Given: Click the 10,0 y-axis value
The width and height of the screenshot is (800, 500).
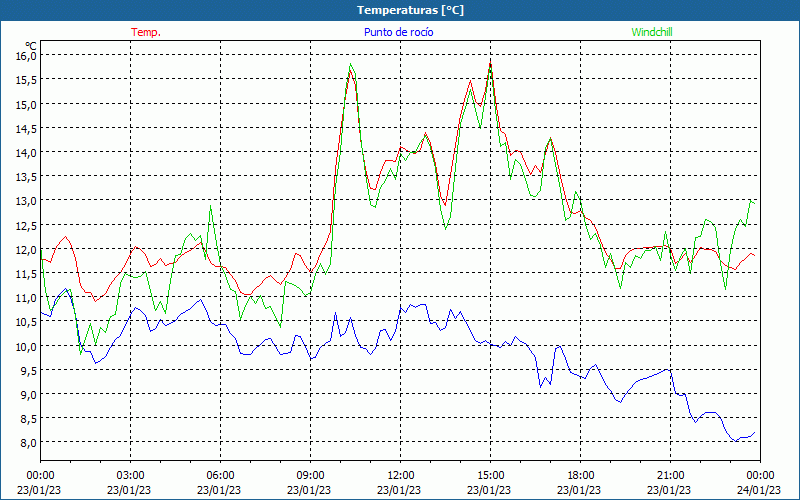Looking at the screenshot, I should pos(26,346).
